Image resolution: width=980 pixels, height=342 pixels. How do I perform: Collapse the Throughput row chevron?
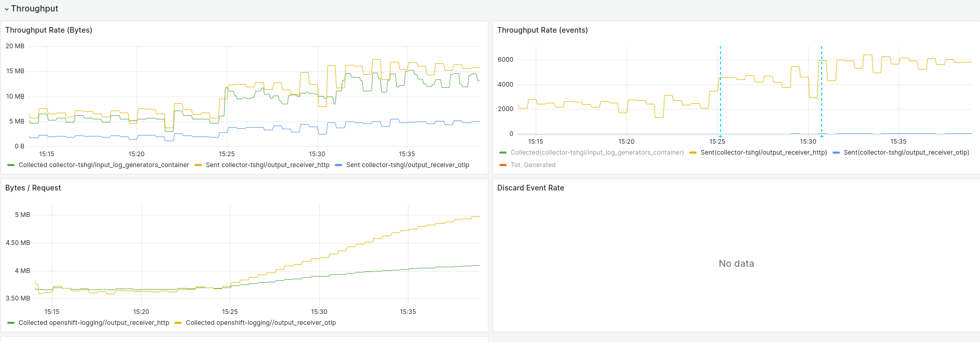pyautogui.click(x=7, y=9)
